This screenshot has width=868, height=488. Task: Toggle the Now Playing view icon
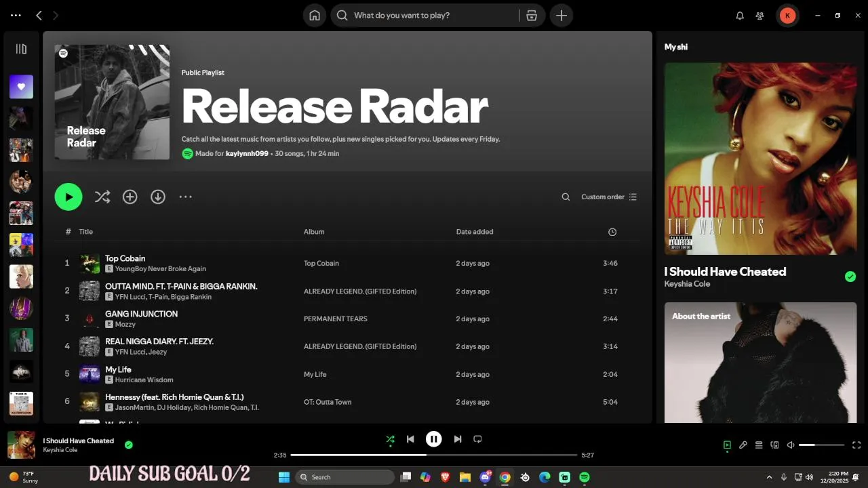click(x=727, y=445)
